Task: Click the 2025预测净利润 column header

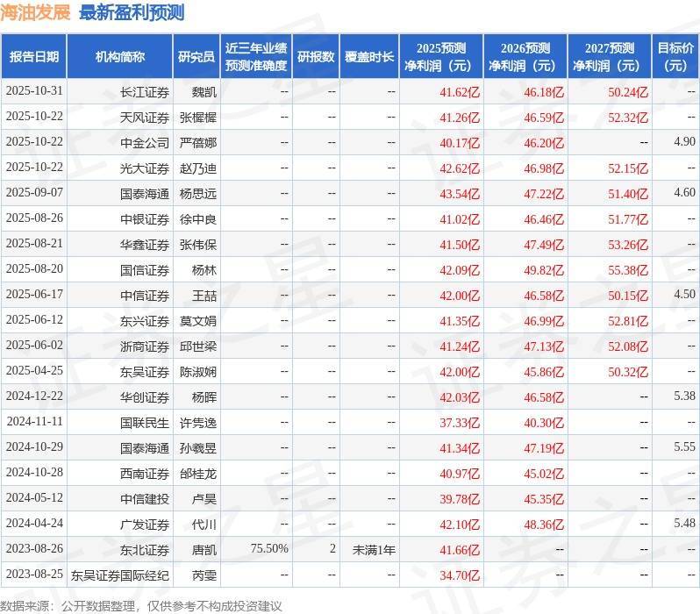Action: [x=441, y=57]
